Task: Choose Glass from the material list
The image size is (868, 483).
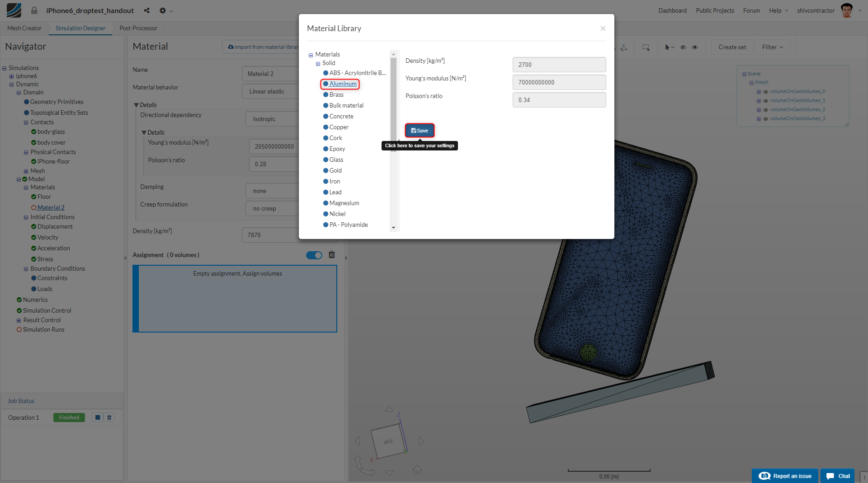Action: tap(336, 160)
